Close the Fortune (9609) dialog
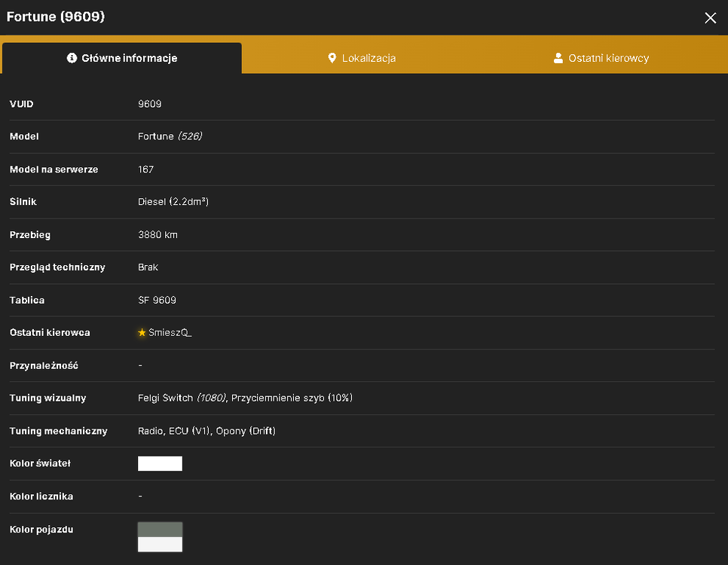Screen dimensions: 728x565 click(710, 18)
